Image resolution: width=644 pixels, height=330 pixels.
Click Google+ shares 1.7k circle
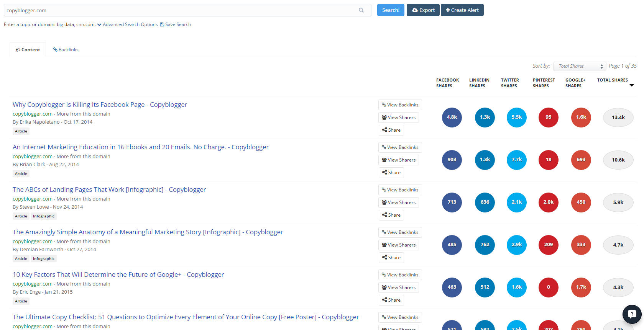581,288
